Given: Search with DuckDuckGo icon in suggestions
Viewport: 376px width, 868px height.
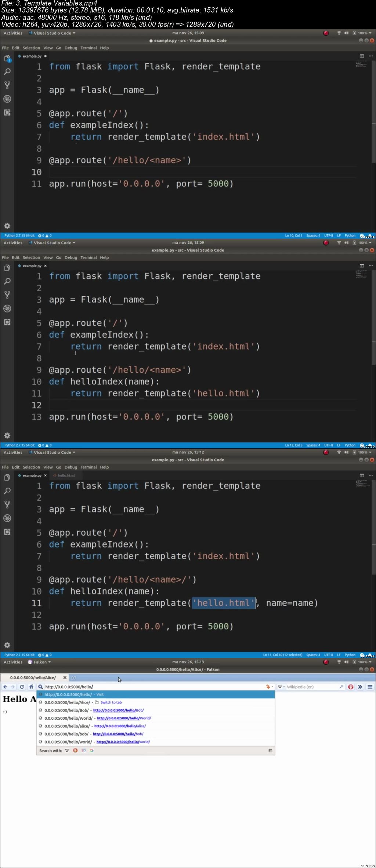Looking at the screenshot, I should pos(75,751).
